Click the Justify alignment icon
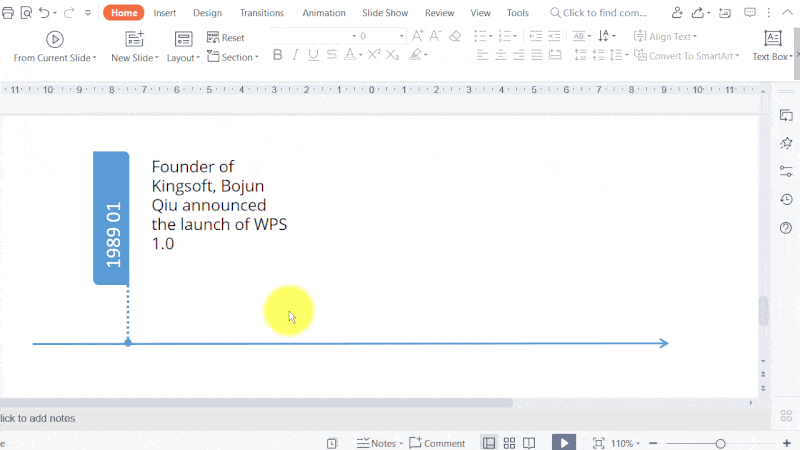 (536, 55)
